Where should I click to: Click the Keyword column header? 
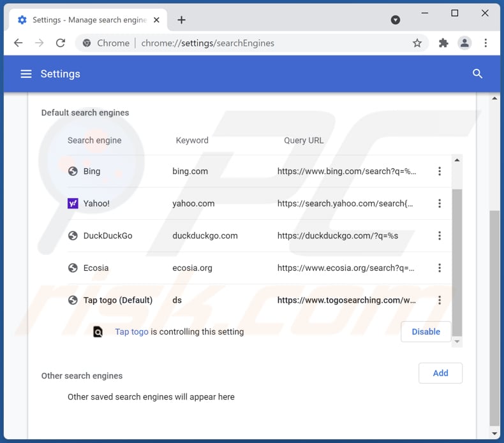click(192, 140)
